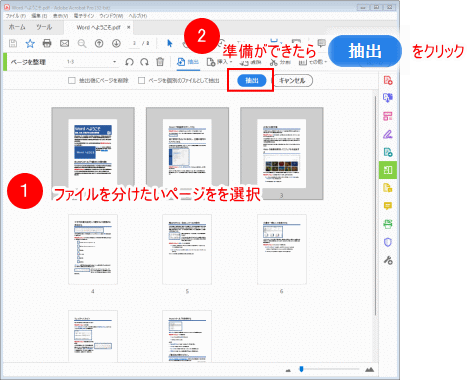Screen dimensions: 467x380
Task: Open Create PDF tool in right sidebar
Action: tap(388, 80)
